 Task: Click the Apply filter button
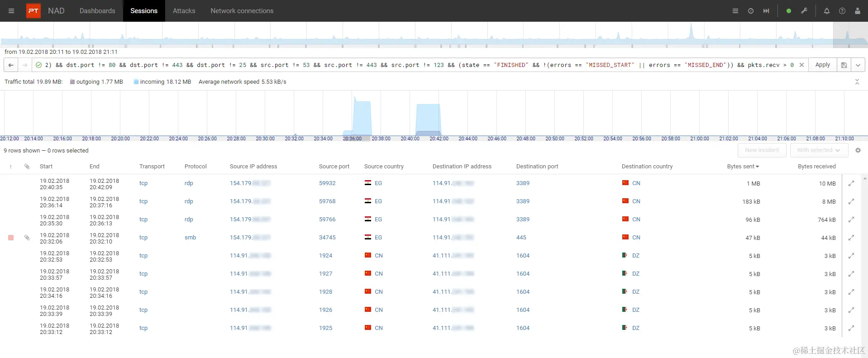[822, 65]
